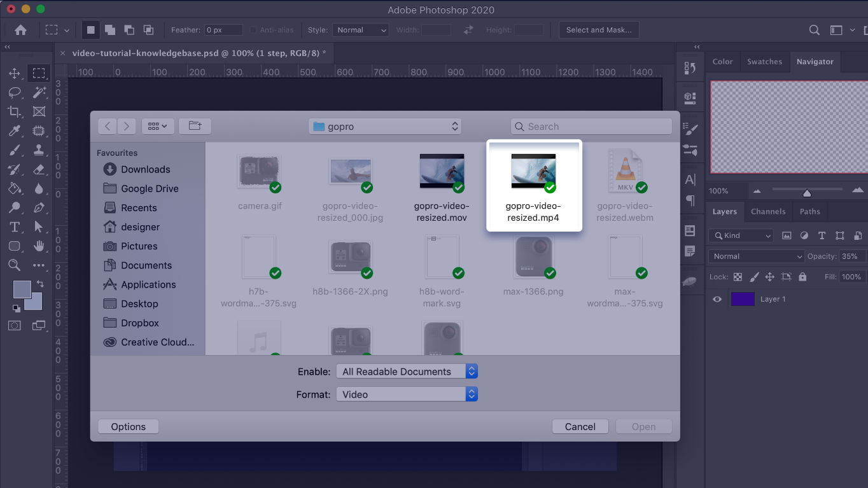Open the Format Video dropdown

click(407, 394)
